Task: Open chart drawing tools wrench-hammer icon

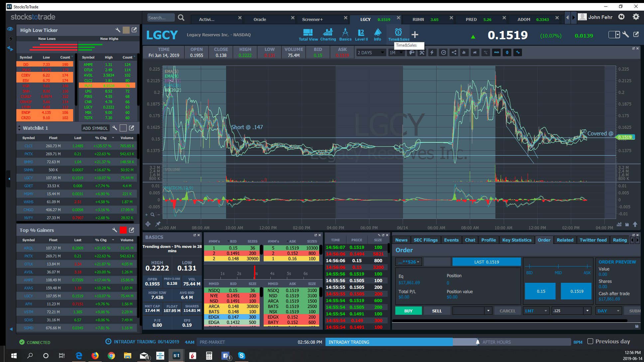Action: pyautogui.click(x=422, y=53)
